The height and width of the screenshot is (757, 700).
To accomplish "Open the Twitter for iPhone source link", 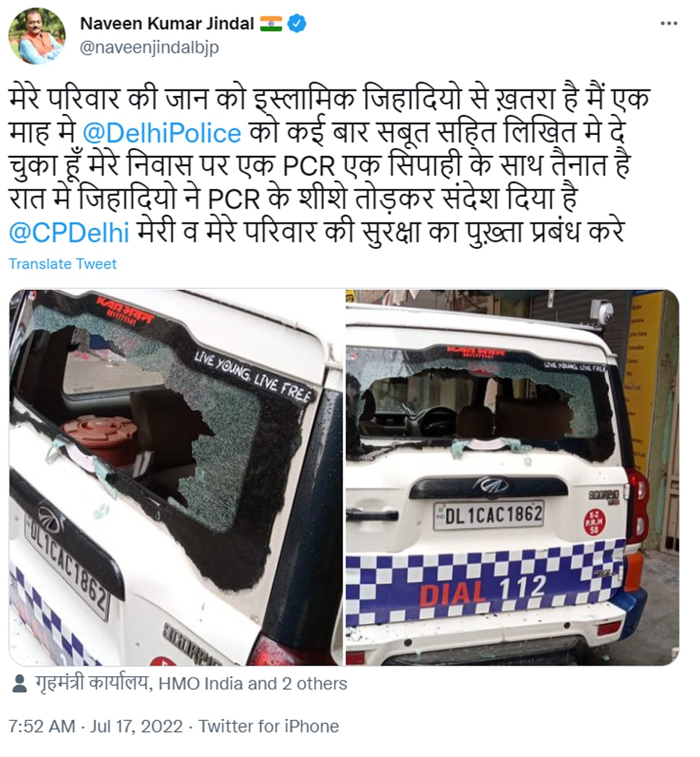I will pos(269,727).
